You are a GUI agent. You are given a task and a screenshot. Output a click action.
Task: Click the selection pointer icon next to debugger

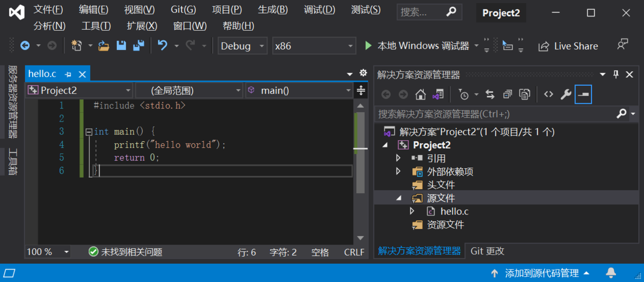point(508,46)
